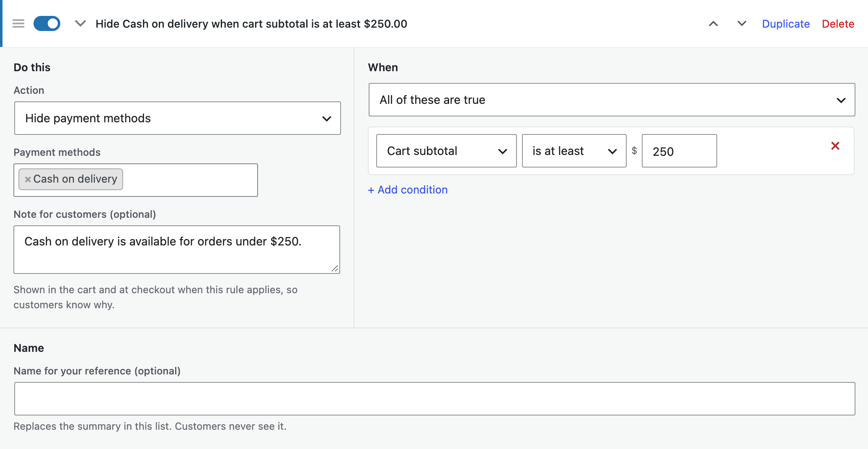Open the All of these are true dropdown
868x449 pixels.
click(x=612, y=100)
